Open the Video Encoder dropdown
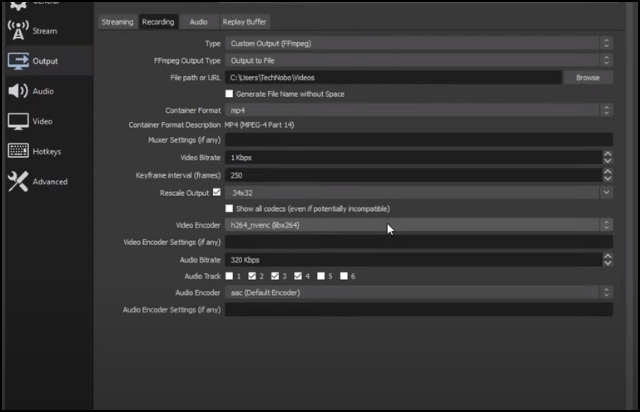The height and width of the screenshot is (412, 640). [419, 225]
